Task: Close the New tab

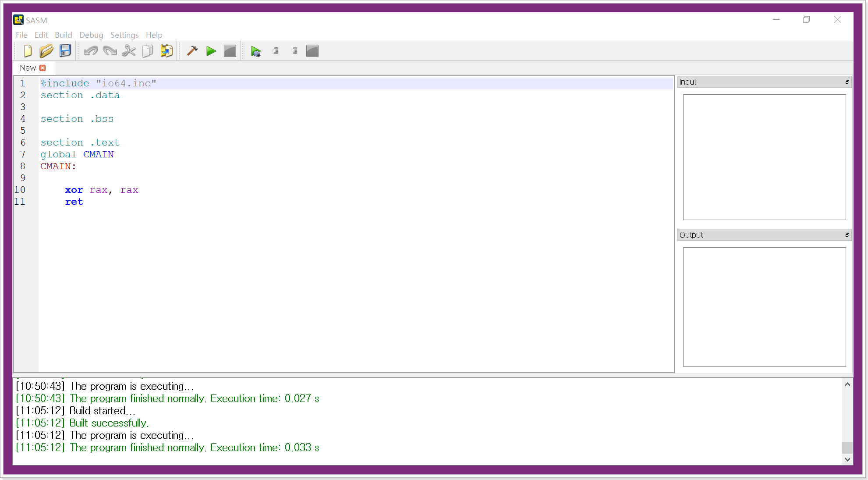Action: (x=43, y=68)
